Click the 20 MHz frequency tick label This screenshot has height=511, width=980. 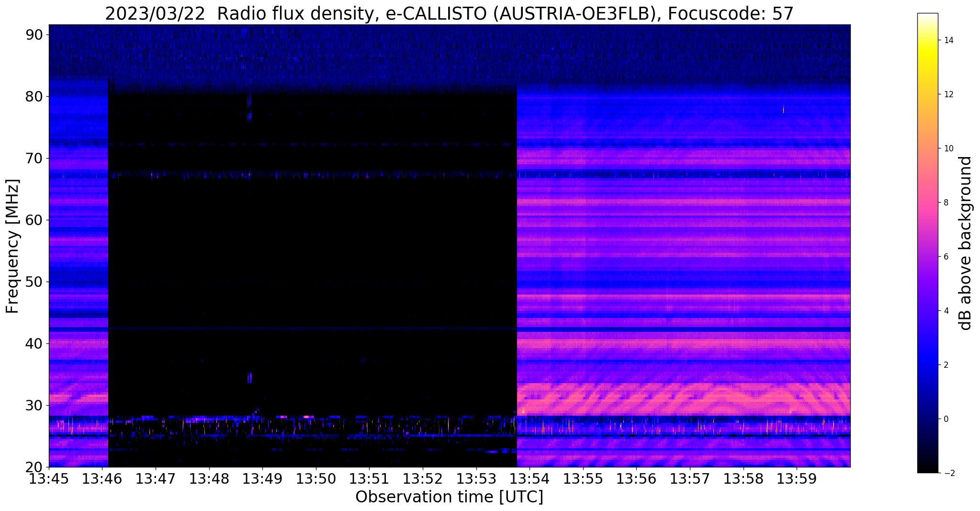point(34,467)
